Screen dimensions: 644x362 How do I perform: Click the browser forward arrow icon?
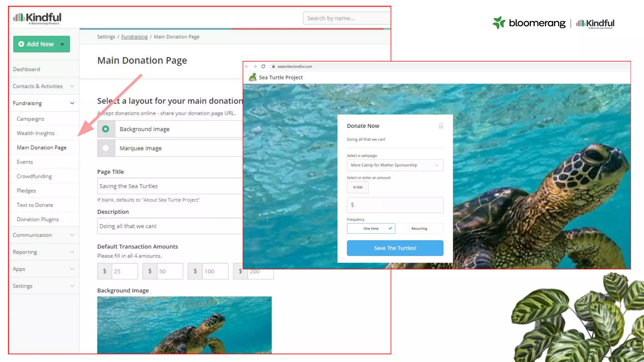255,66
